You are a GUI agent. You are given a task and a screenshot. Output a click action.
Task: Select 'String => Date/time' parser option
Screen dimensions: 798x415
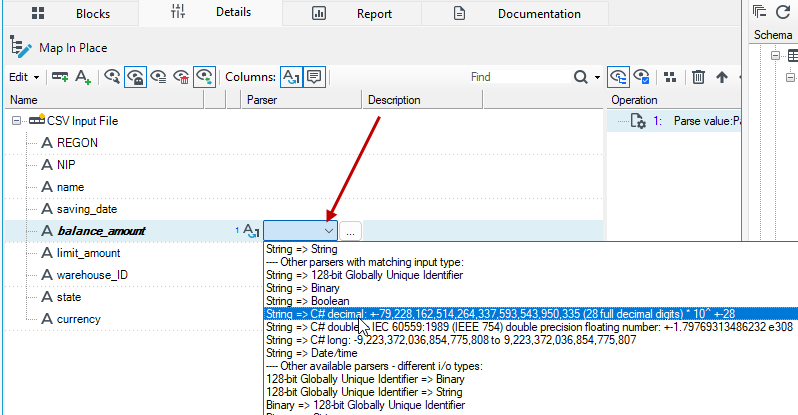311,353
